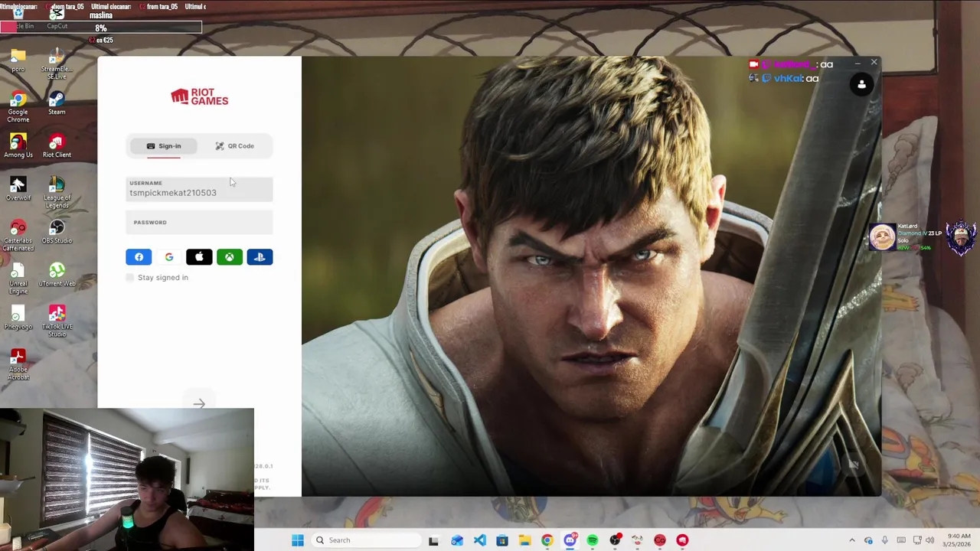Open Google Chrome desktop shortcut

(18, 107)
